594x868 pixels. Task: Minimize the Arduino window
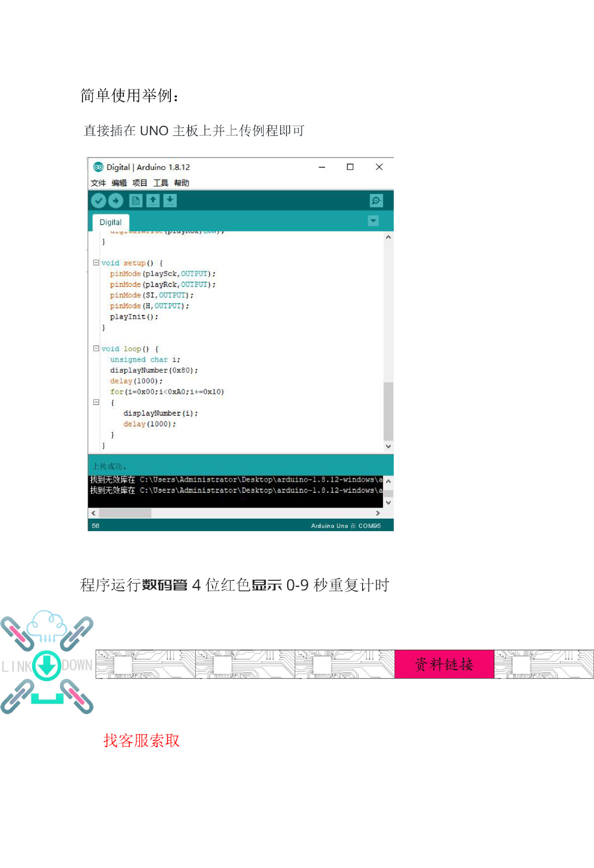[322, 167]
